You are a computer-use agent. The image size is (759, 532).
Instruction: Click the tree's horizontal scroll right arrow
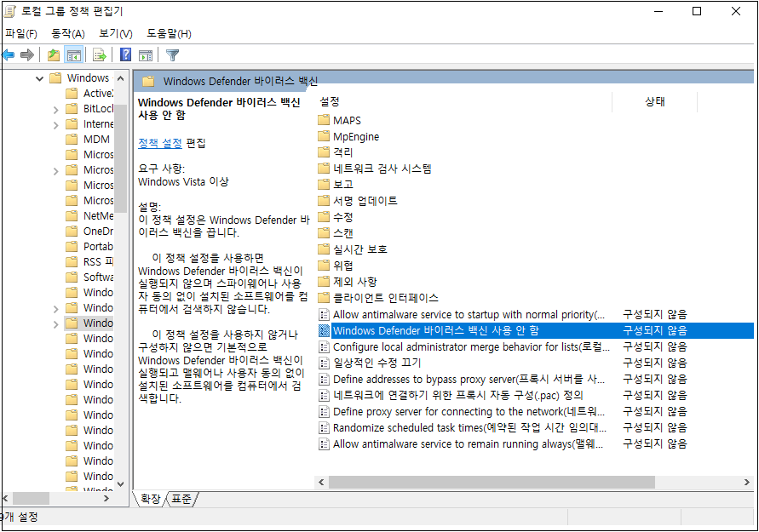pyautogui.click(x=106, y=499)
